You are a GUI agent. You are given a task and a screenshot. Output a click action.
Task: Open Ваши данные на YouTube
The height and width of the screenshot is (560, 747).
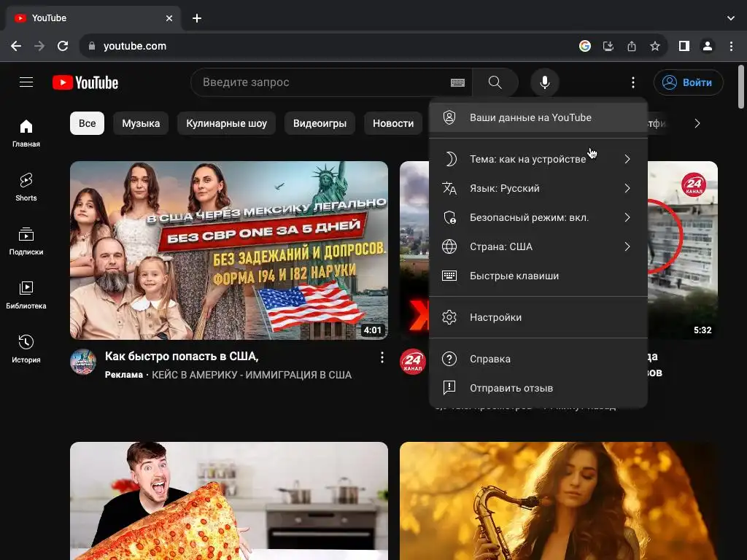(538, 117)
